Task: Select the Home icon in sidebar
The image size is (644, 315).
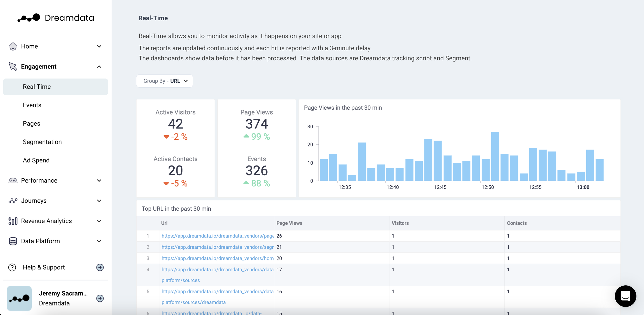Action: click(x=12, y=46)
